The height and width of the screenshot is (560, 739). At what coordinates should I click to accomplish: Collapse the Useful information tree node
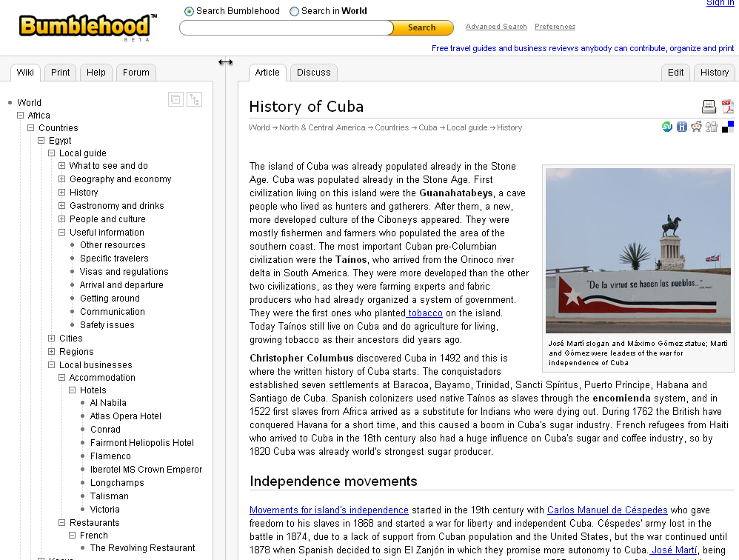tap(62, 233)
